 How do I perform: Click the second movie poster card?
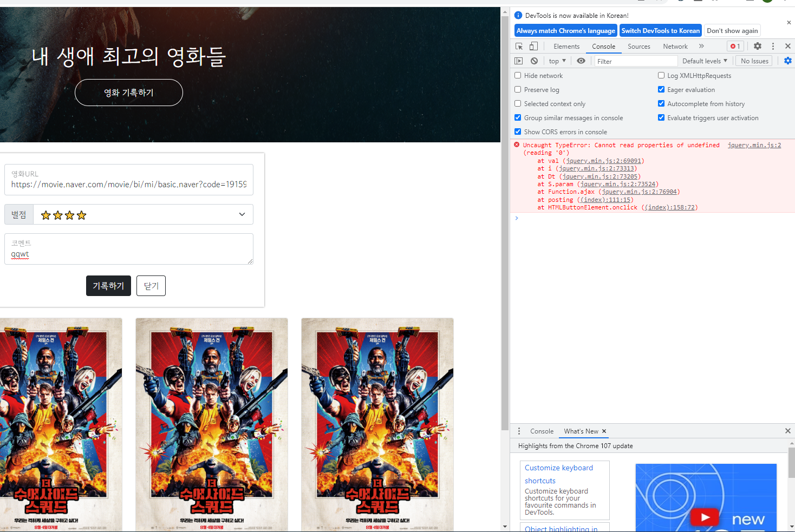pyautogui.click(x=212, y=425)
